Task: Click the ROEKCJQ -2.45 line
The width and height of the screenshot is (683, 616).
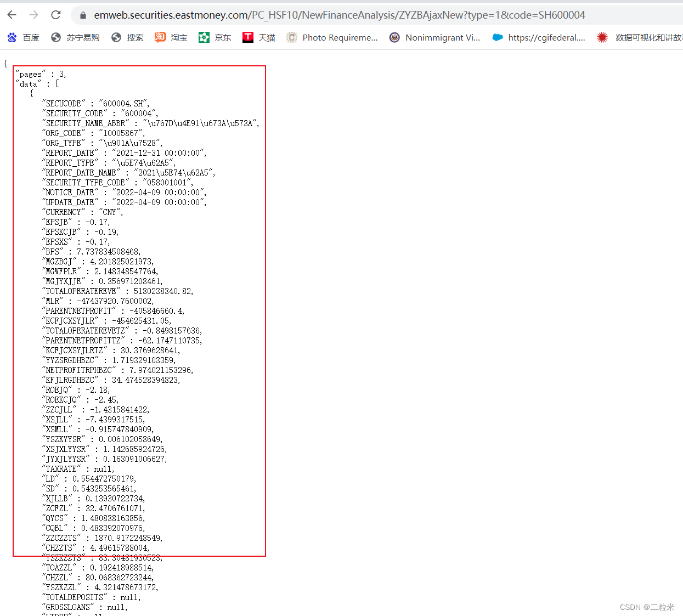Action: point(81,400)
